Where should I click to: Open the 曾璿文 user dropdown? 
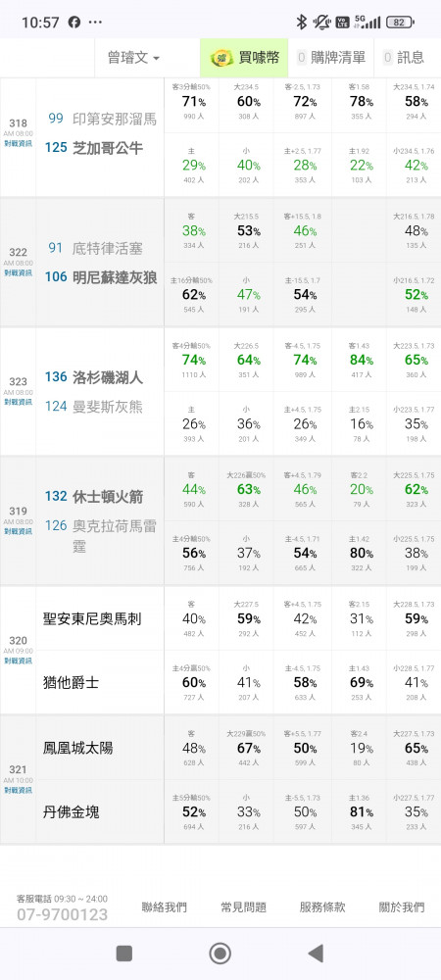tap(133, 58)
